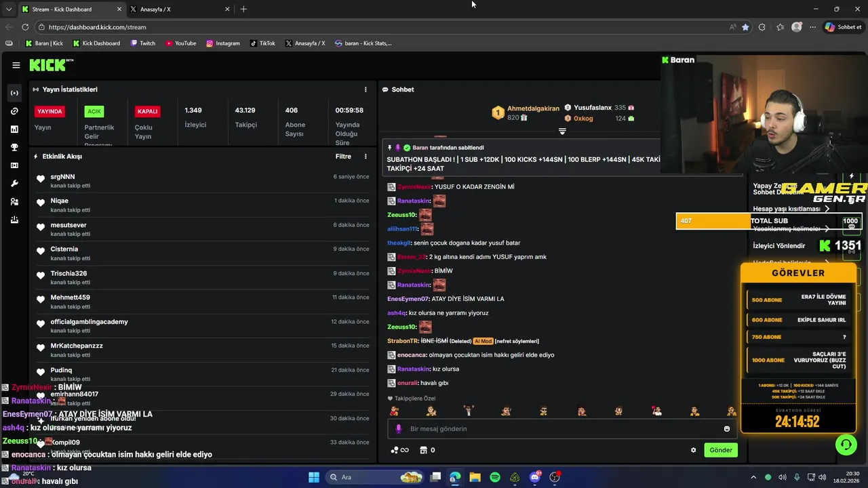The width and height of the screenshot is (868, 488).
Task: Open Kick Dashboard bookmark
Action: (x=96, y=43)
